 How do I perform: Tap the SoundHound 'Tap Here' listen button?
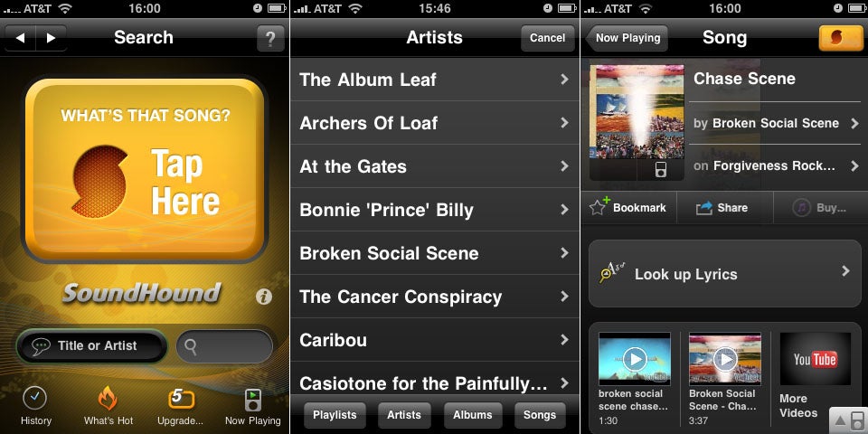point(145,169)
